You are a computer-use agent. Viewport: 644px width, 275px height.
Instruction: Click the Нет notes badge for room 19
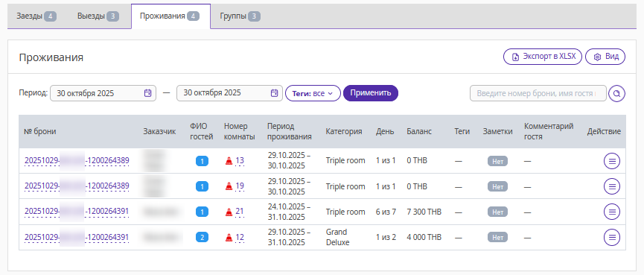click(498, 186)
